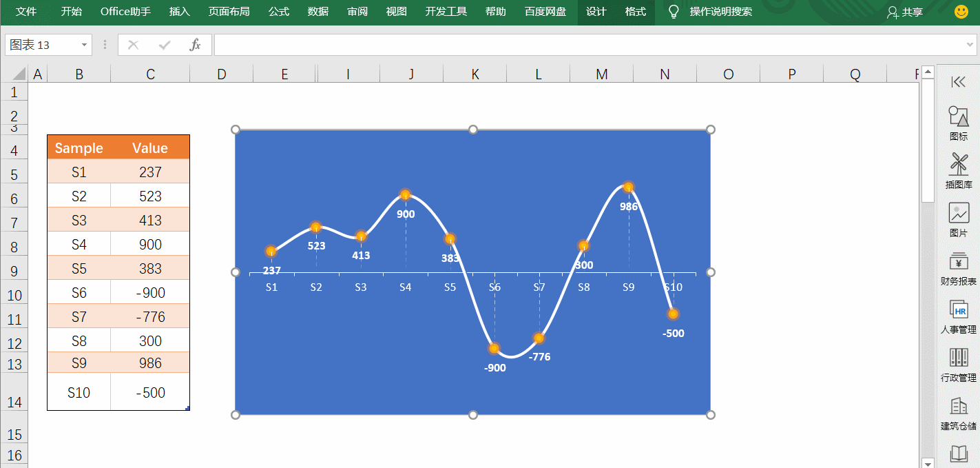Screen dimensions: 980x468
Task: Click the orange data point labeled 986
Action: click(628, 187)
